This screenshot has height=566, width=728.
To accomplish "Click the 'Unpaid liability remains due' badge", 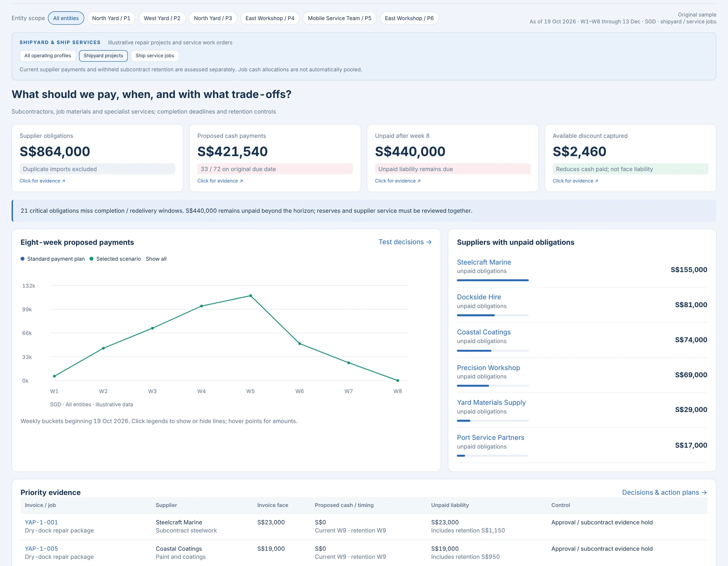I will (453, 169).
